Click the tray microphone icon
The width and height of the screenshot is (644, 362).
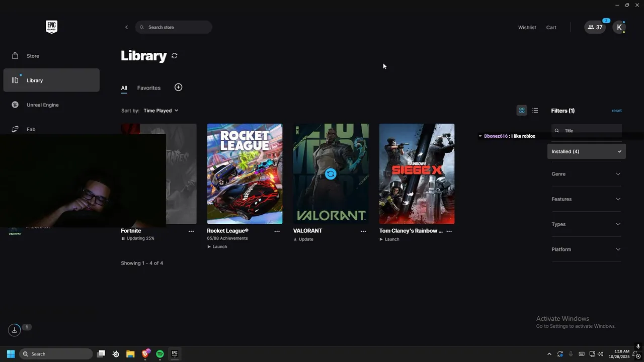tap(571, 354)
